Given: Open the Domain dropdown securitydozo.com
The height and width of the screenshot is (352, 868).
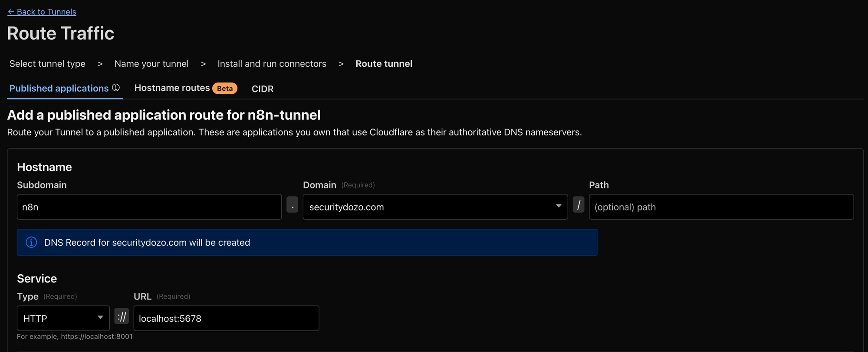Looking at the screenshot, I should (x=435, y=207).
